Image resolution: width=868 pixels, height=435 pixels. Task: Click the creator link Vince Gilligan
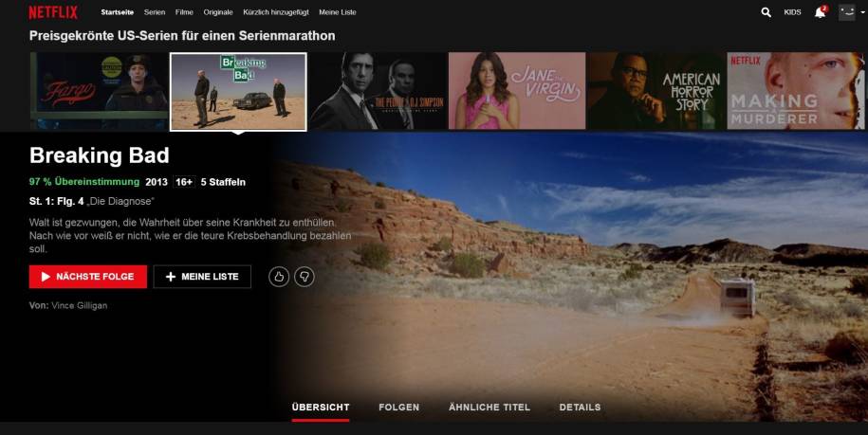point(79,305)
